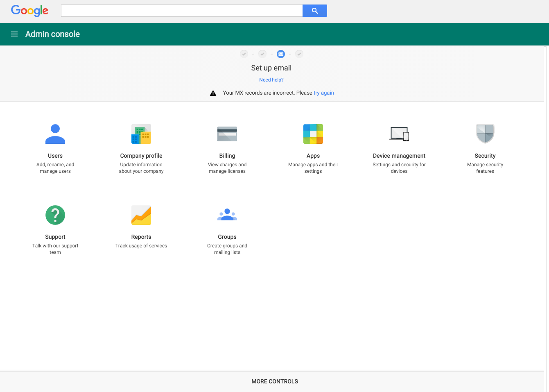The width and height of the screenshot is (549, 392).
Task: Expand the MORE CONTROLS bar
Action: click(x=272, y=382)
